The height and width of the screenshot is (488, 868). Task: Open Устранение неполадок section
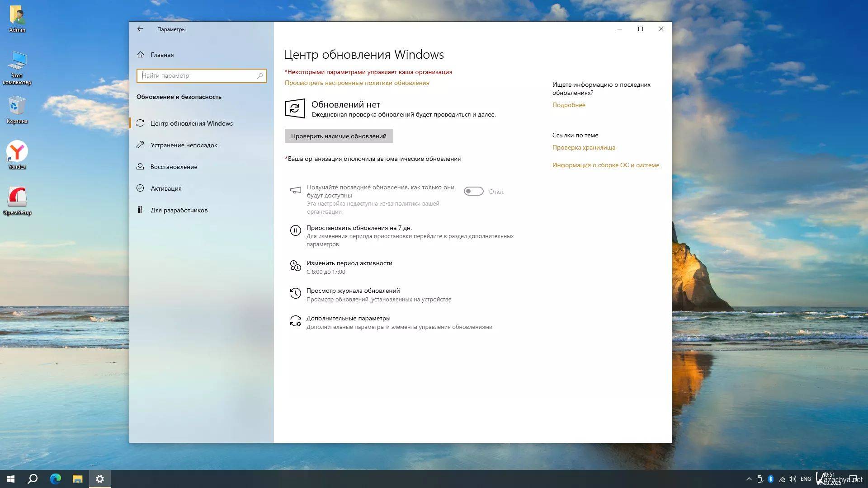click(x=184, y=145)
